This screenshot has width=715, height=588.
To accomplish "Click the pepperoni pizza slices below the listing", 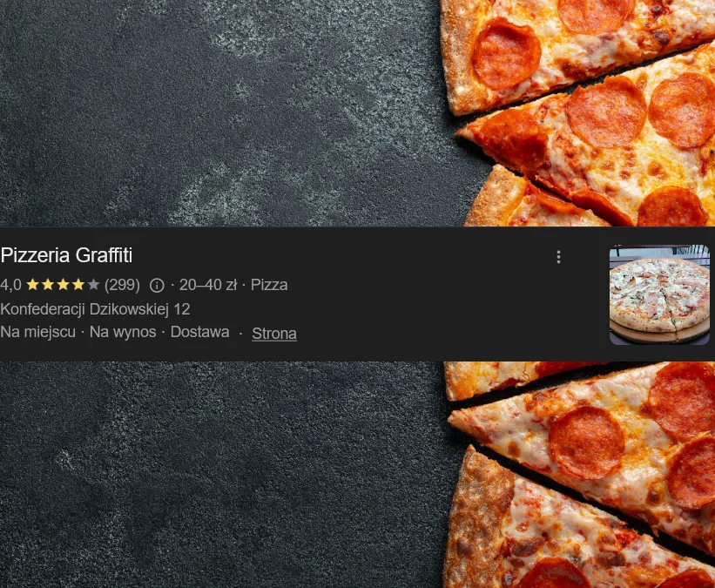I will pos(579,475).
